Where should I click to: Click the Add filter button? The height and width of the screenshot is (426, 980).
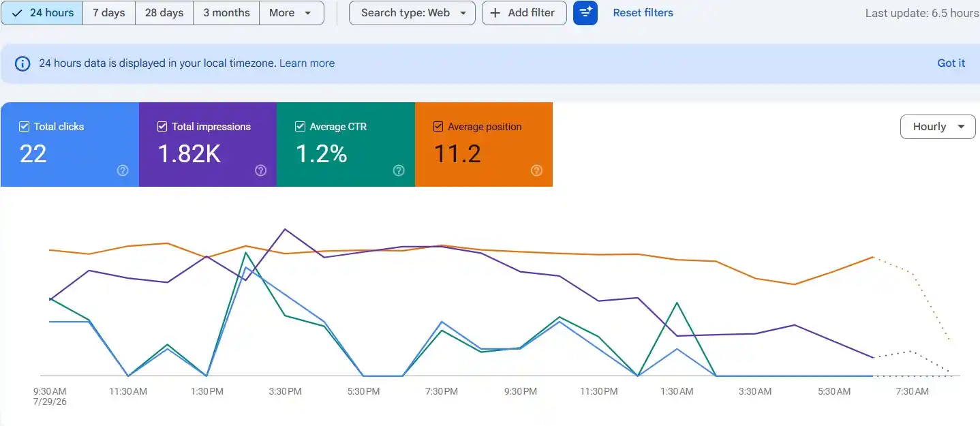tap(524, 13)
